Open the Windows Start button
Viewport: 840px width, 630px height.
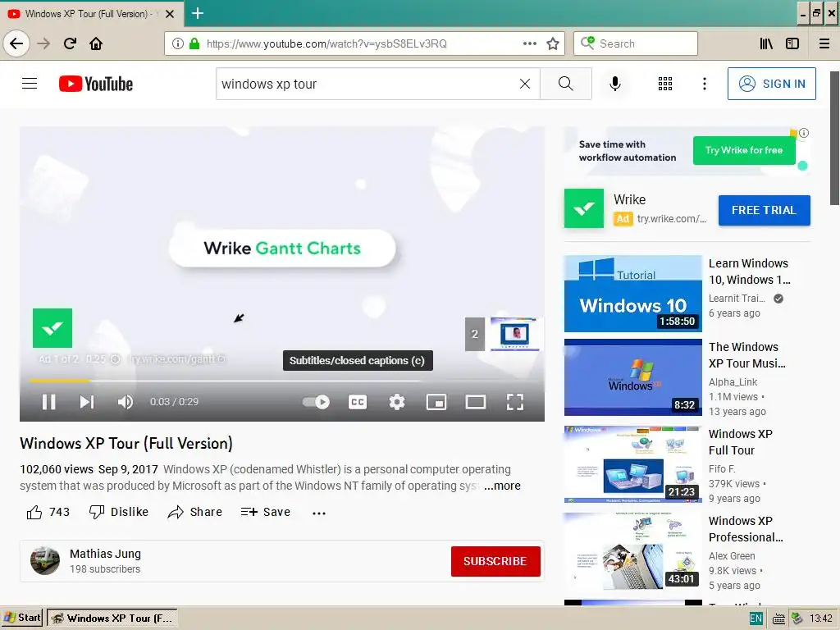point(22,618)
